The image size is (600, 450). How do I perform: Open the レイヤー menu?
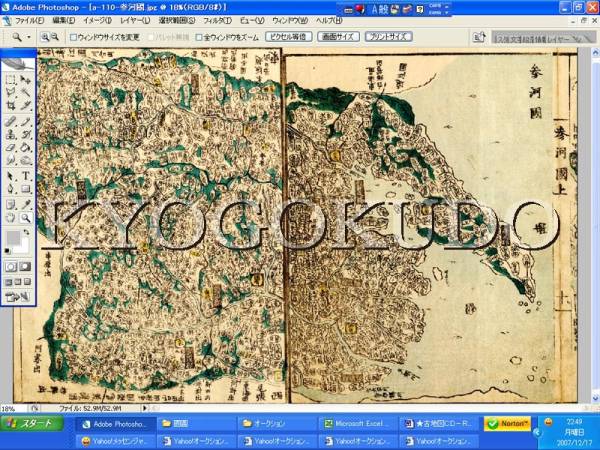135,21
